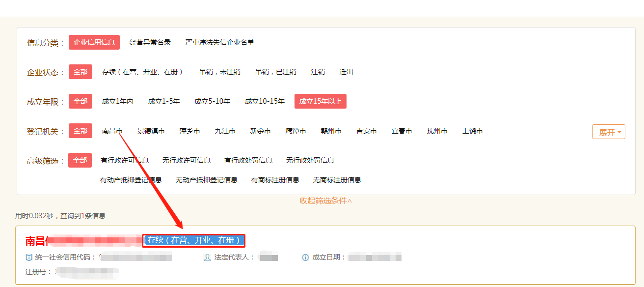Click the unified social credit code icon
Screen dimensions: 644x287
(28, 258)
